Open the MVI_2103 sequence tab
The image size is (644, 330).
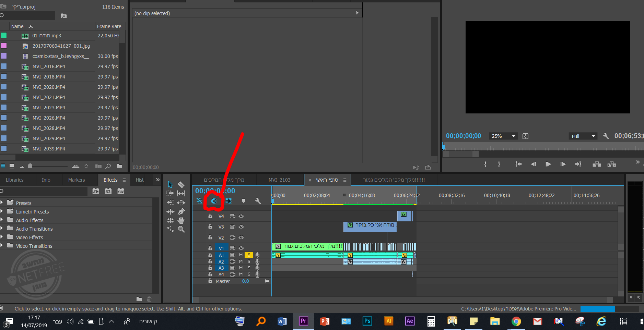click(x=279, y=180)
